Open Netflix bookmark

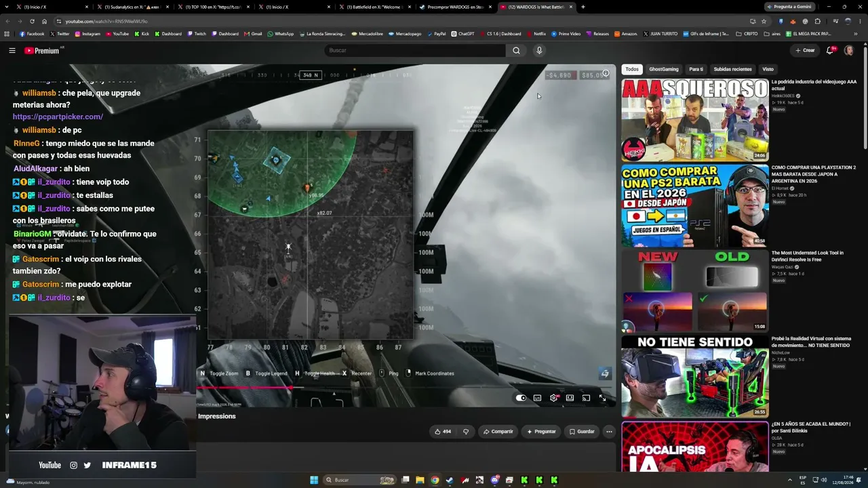point(536,34)
